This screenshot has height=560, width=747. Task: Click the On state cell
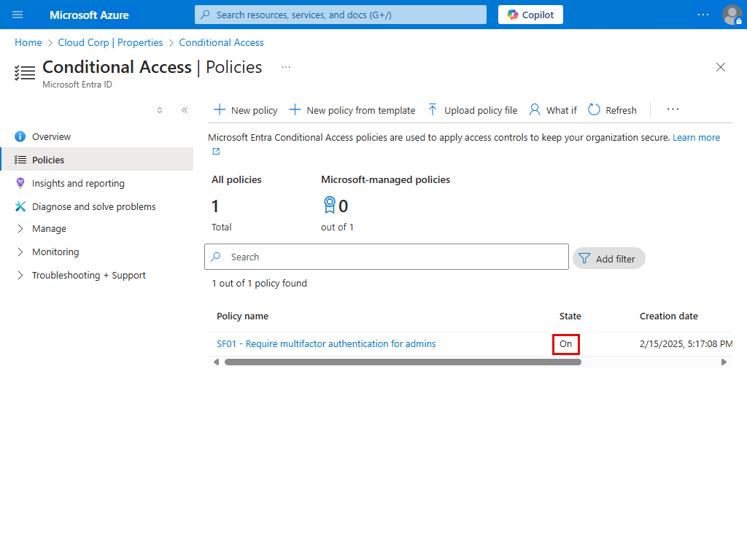point(565,344)
